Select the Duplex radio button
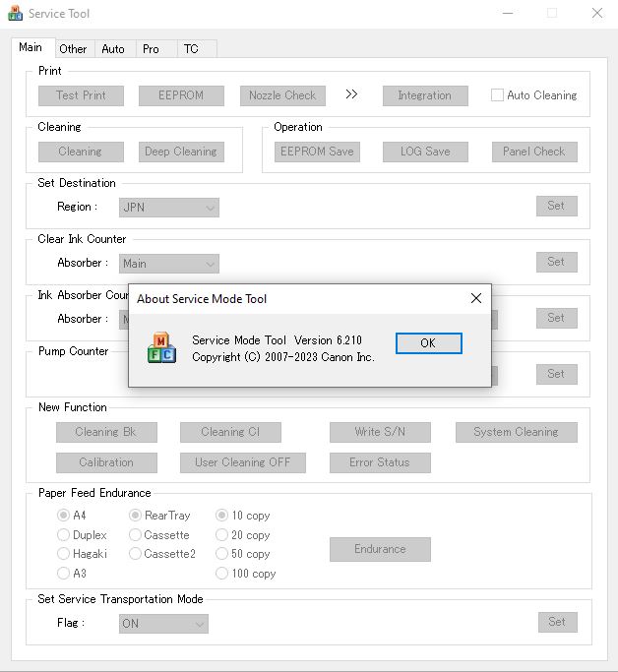The image size is (618, 672). tap(63, 535)
